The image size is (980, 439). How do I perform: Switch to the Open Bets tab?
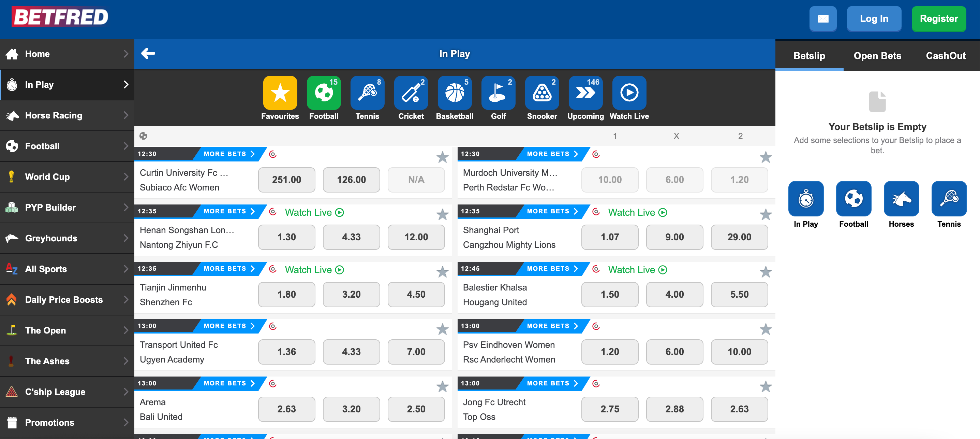877,56
